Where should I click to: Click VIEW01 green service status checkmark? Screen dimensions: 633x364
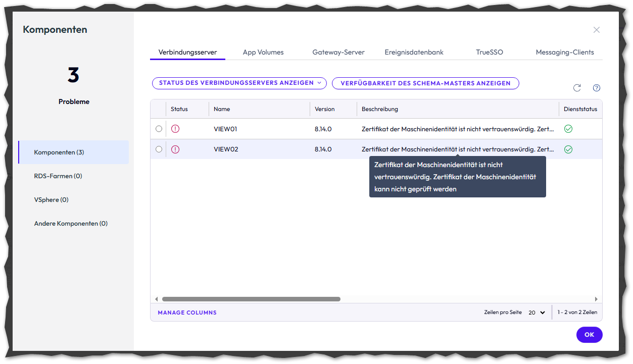[568, 129]
